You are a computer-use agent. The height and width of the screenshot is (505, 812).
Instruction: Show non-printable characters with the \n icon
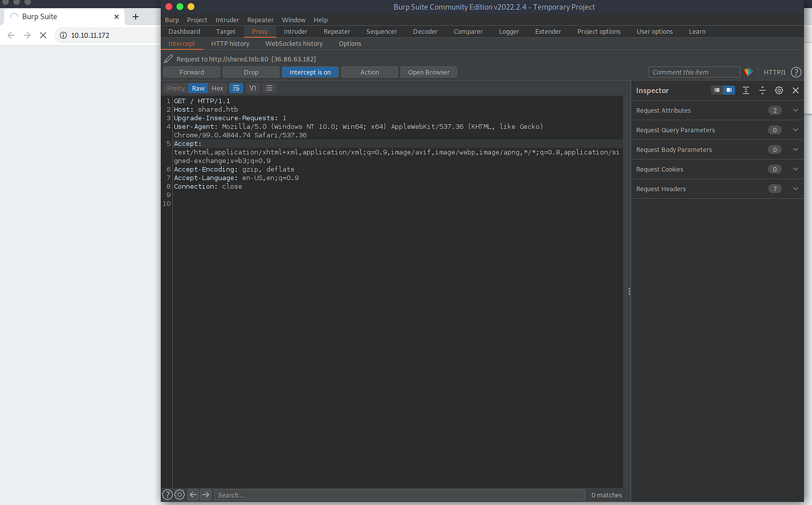point(252,88)
